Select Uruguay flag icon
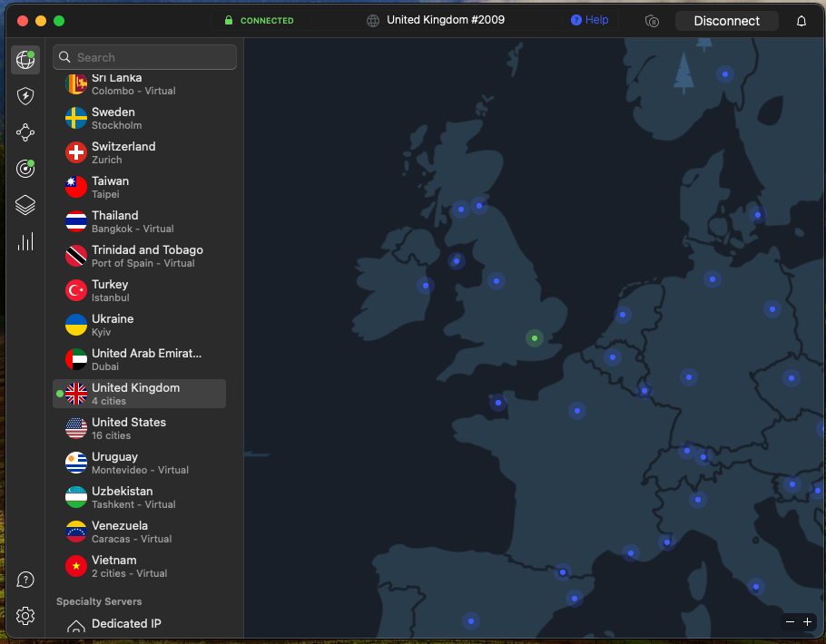The height and width of the screenshot is (644, 826). [76, 463]
